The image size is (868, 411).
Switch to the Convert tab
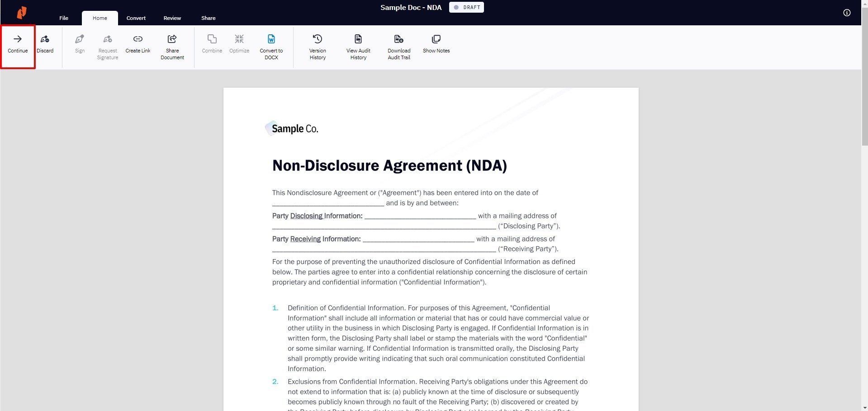(136, 18)
